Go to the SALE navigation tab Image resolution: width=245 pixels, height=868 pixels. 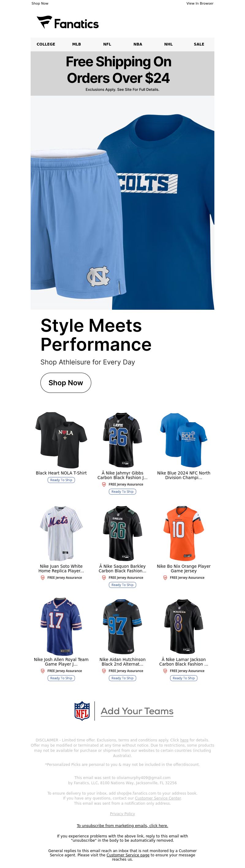(199, 44)
